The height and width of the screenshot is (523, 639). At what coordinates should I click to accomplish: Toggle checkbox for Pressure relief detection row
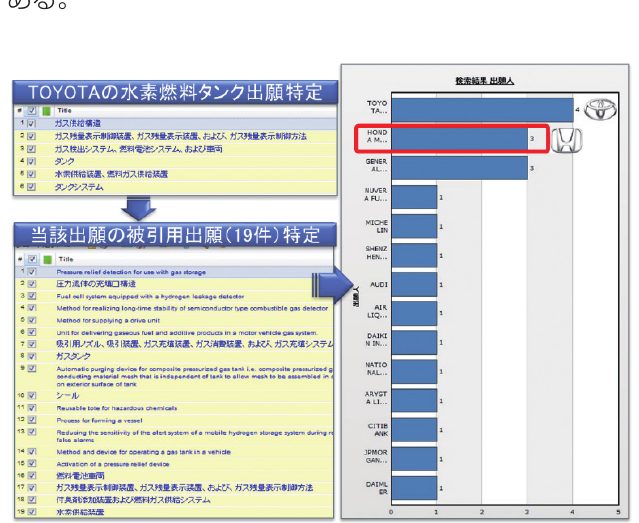(32, 271)
